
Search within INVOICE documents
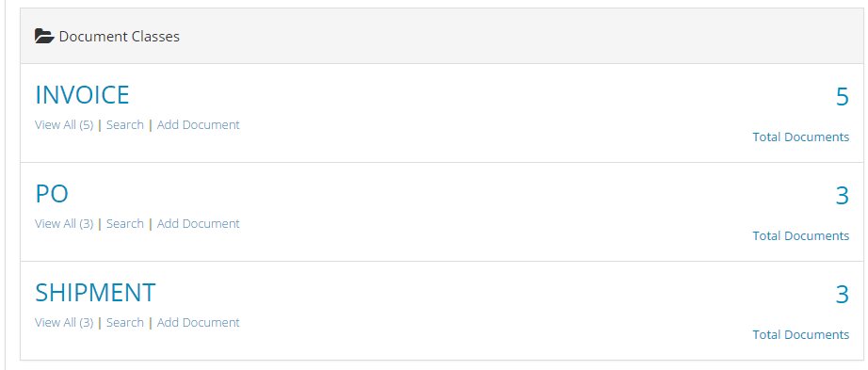coord(125,124)
